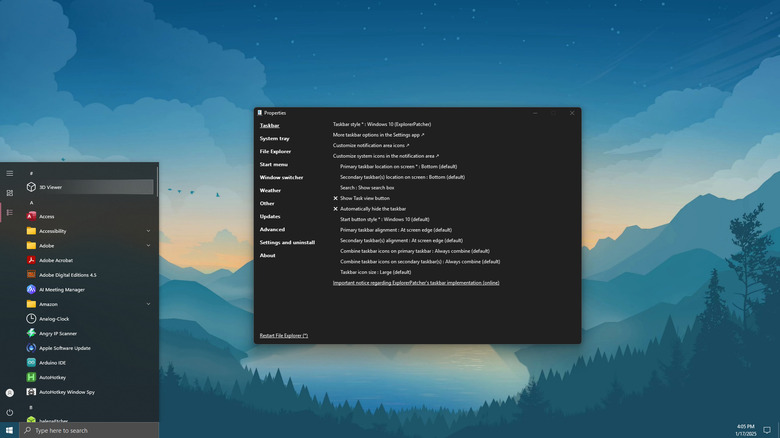Click the Power icon in Start menu

pyautogui.click(x=10, y=412)
